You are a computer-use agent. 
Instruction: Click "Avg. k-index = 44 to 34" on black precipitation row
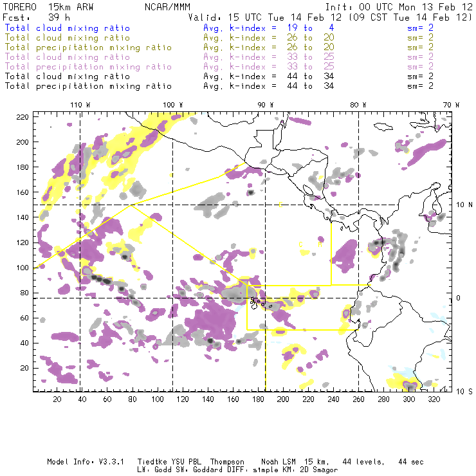tap(269, 86)
